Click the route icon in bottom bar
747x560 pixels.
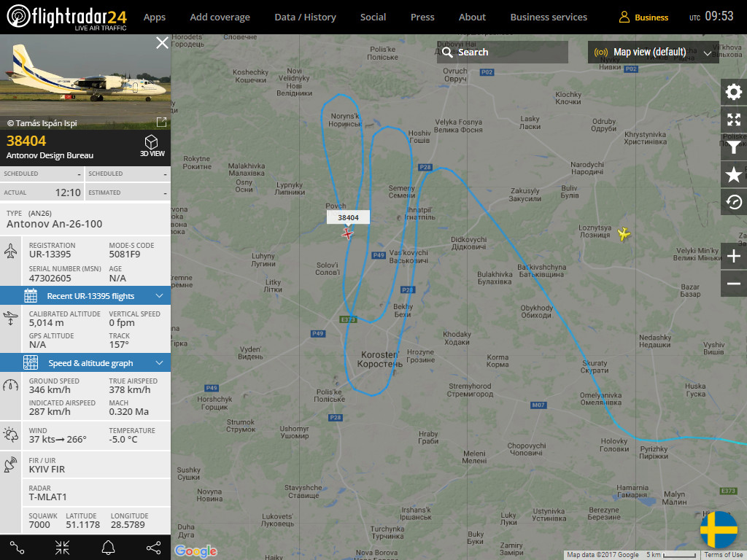pos(18,548)
